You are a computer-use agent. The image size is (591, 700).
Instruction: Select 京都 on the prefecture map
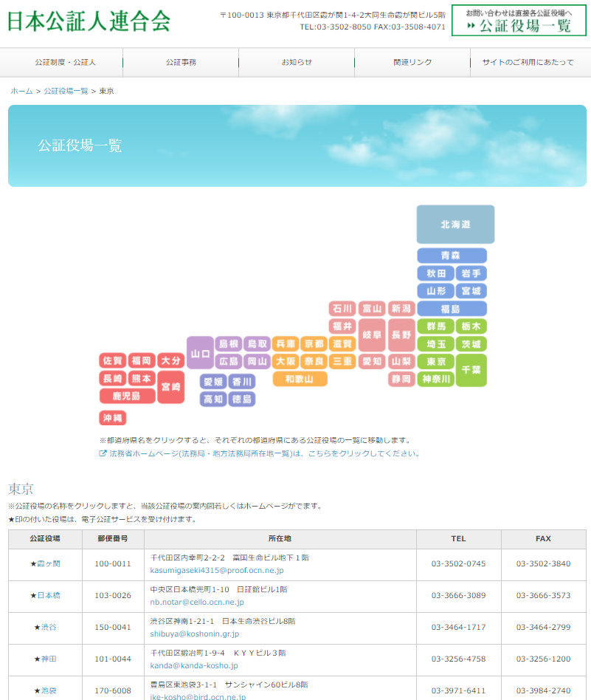[x=314, y=344]
